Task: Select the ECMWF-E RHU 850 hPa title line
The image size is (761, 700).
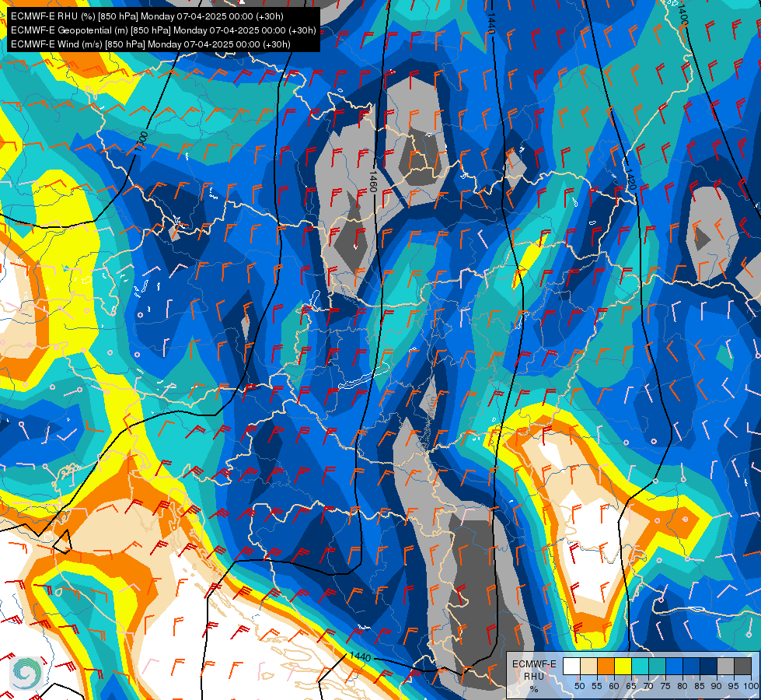Action: [x=147, y=16]
